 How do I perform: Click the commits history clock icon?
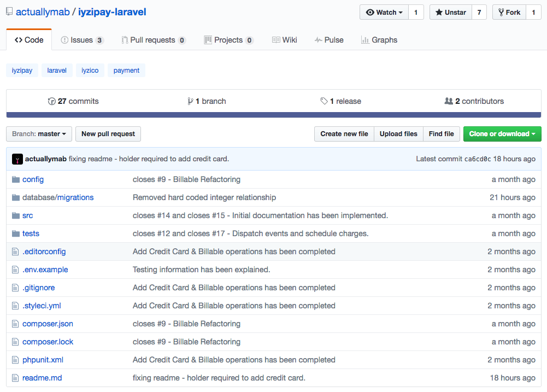52,101
